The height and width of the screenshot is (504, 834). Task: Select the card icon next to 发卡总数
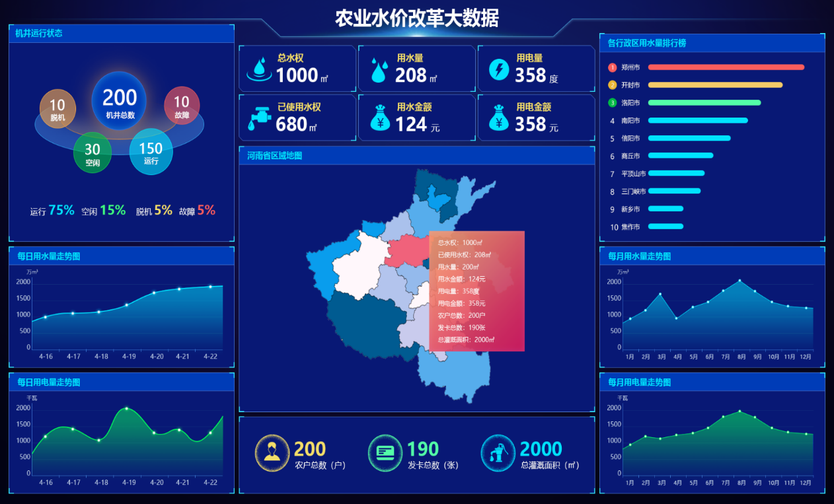385,452
